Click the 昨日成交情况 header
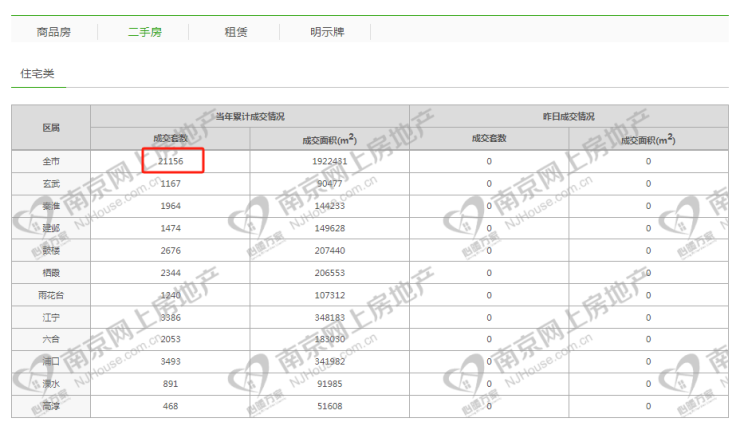The height and width of the screenshot is (430, 740). (x=569, y=116)
